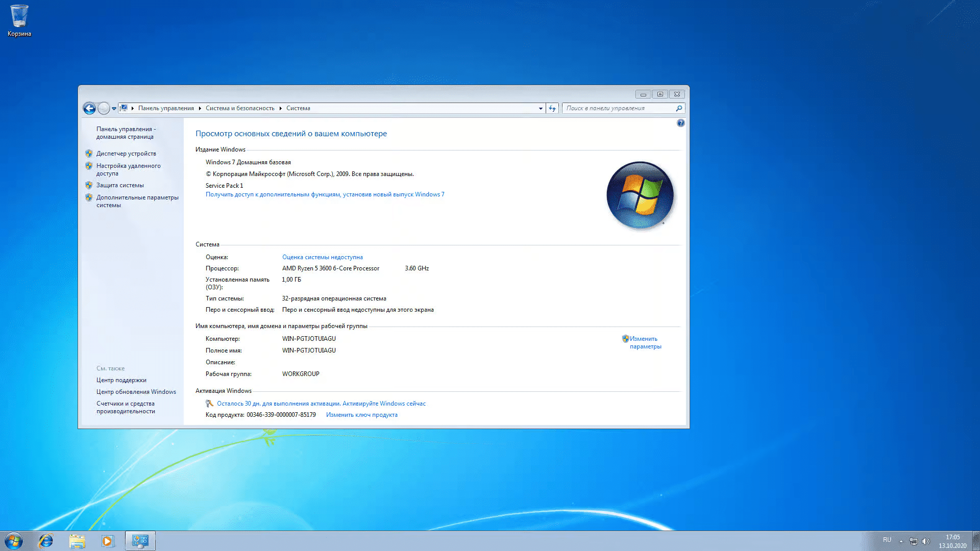Click 'Изменить ключ продукта' link

pos(361,415)
